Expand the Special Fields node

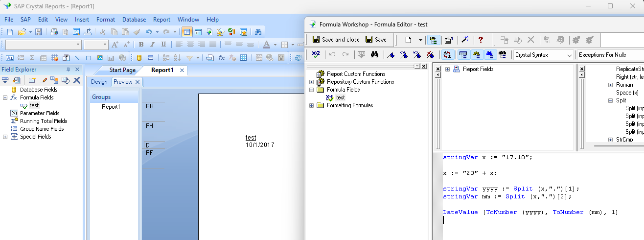(x=5, y=137)
